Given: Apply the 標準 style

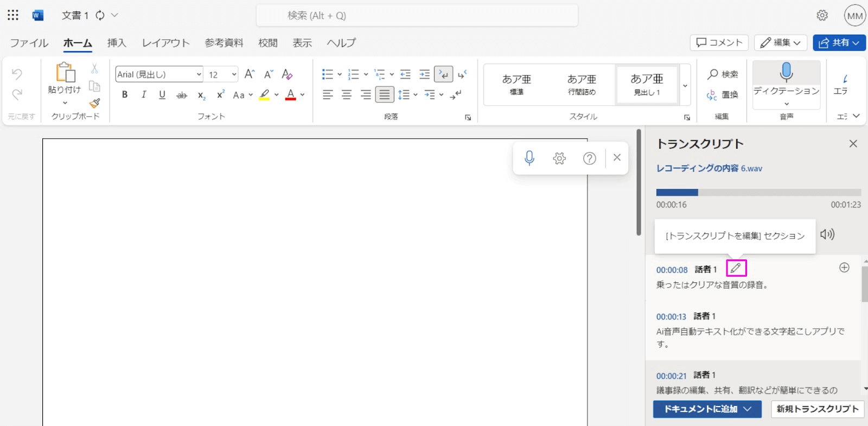Looking at the screenshot, I should point(516,85).
